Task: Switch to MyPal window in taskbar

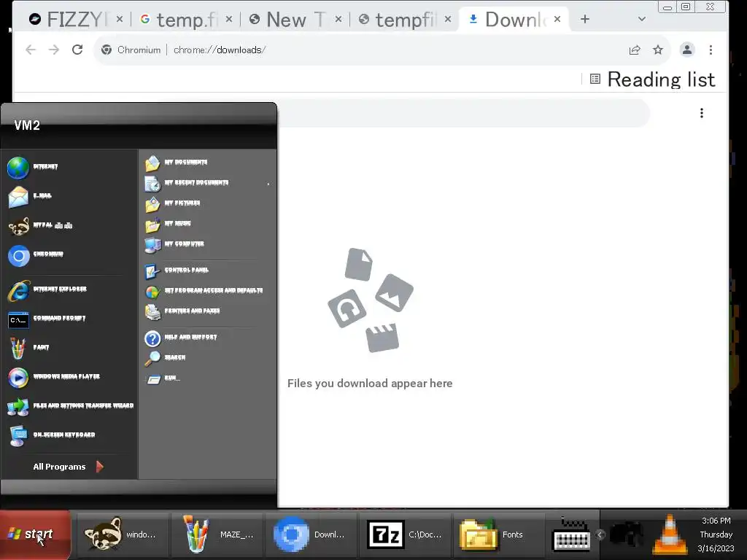Action: coord(121,534)
